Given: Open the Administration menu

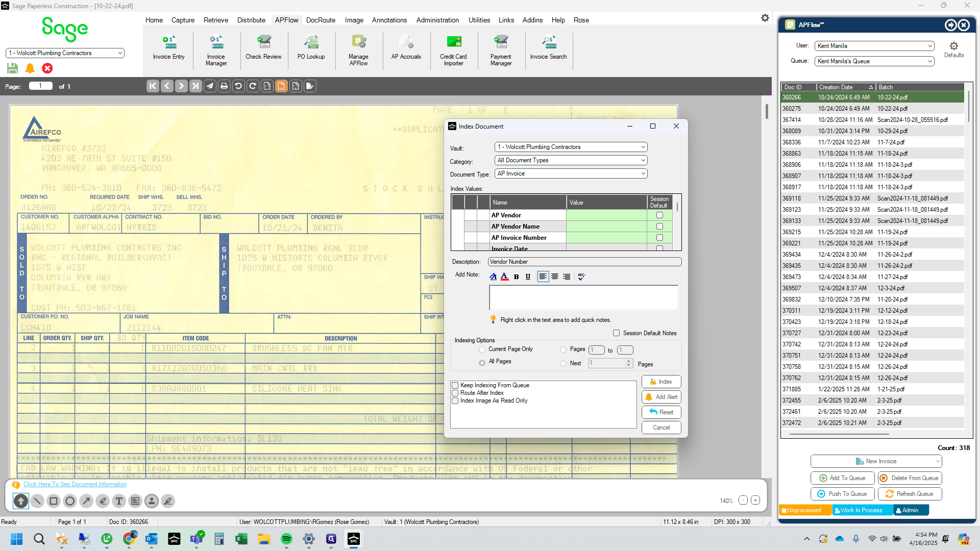Looking at the screenshot, I should coord(437,20).
